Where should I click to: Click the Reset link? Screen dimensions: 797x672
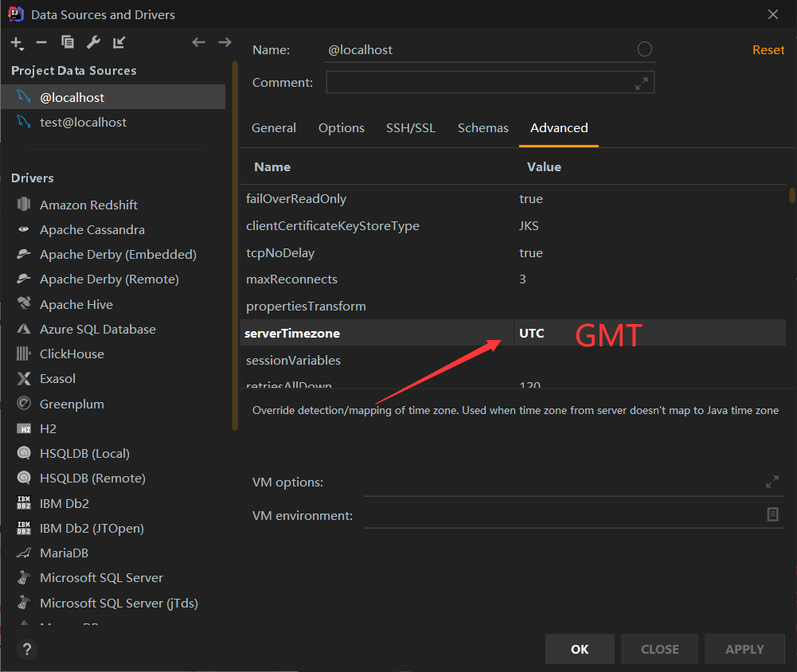(768, 50)
